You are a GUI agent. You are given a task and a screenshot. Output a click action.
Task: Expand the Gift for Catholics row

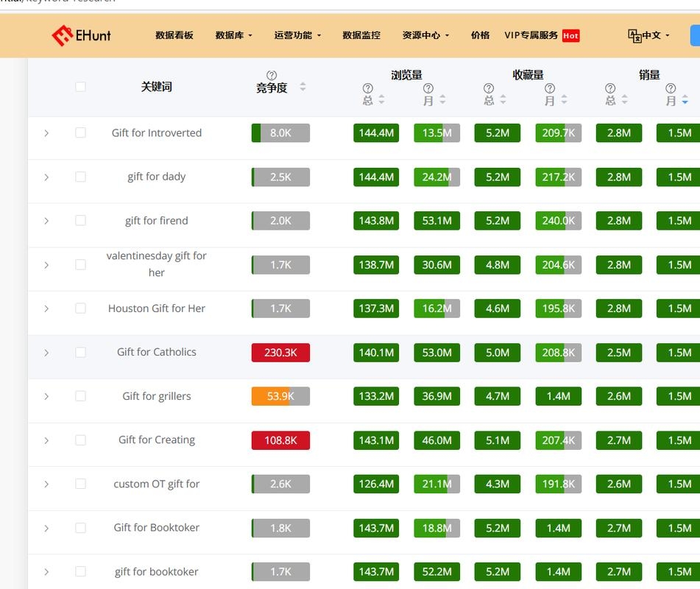pos(46,352)
